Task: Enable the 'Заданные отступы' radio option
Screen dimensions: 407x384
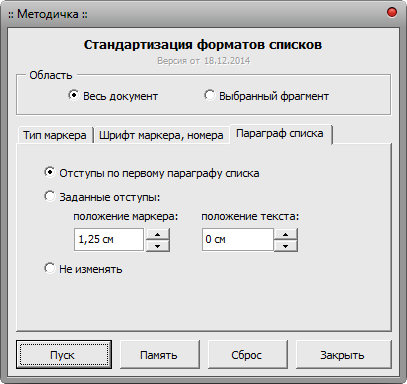Action: tap(102, 197)
